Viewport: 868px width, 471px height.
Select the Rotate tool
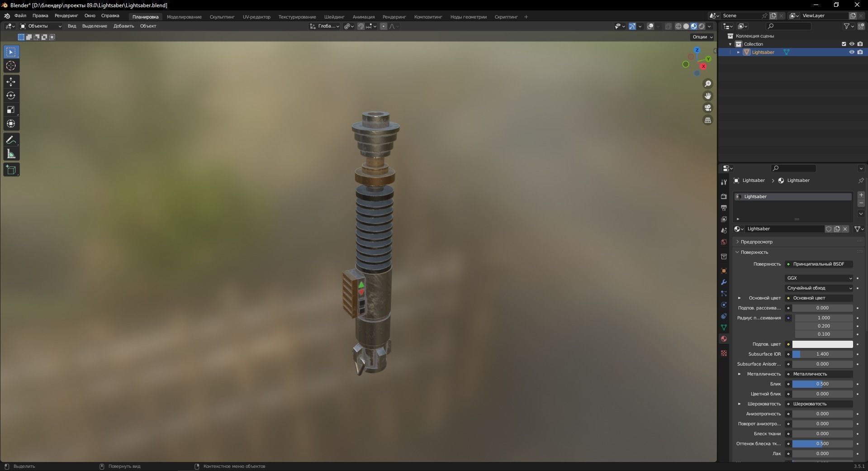[11, 95]
